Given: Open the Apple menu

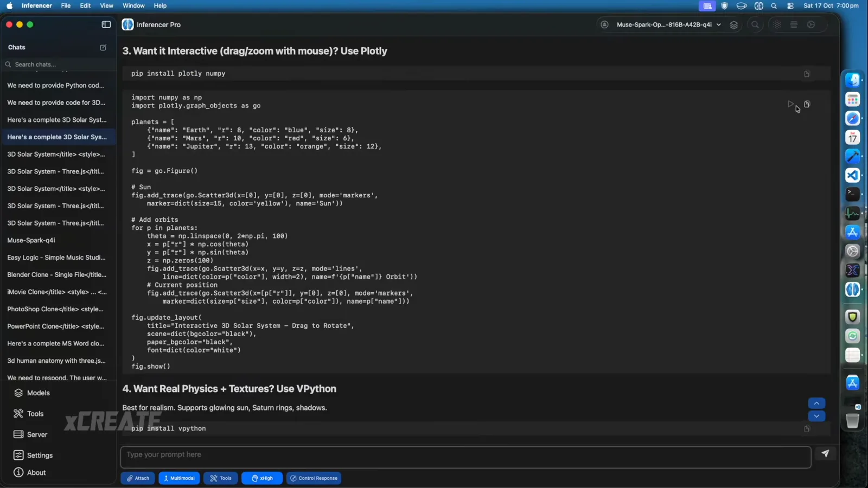Looking at the screenshot, I should (x=9, y=6).
